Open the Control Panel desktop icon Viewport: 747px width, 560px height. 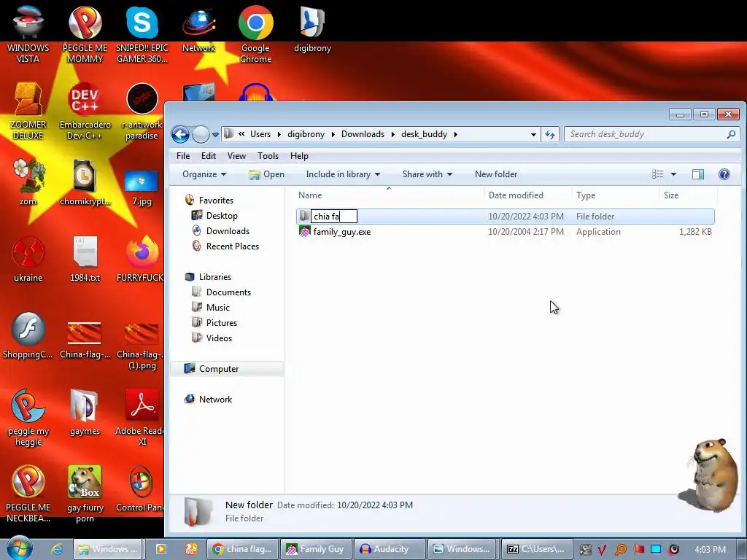[141, 489]
